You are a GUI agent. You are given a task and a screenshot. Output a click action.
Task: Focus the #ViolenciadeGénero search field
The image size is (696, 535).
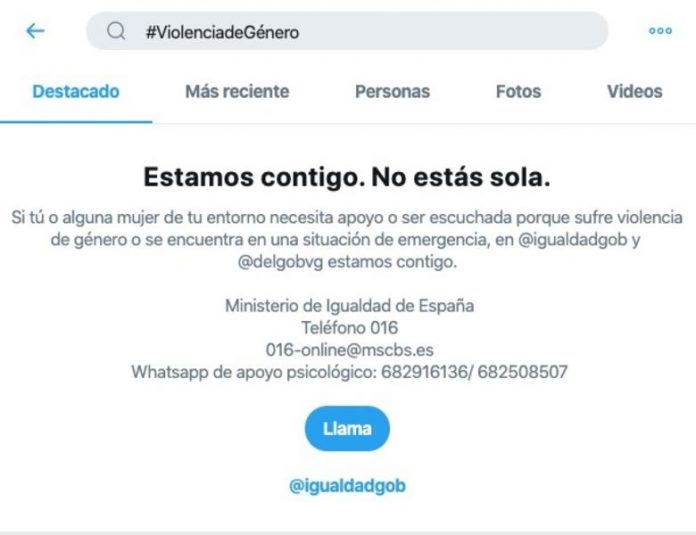pos(347,31)
